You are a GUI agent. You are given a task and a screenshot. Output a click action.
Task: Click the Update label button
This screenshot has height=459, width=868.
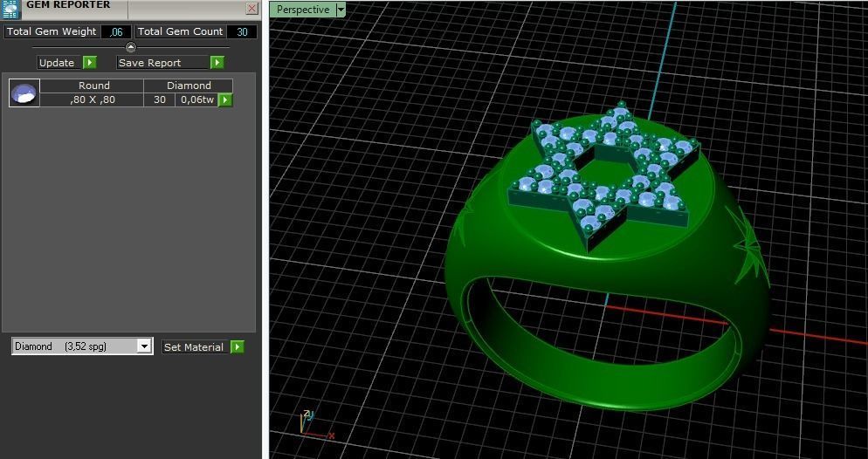[x=59, y=63]
